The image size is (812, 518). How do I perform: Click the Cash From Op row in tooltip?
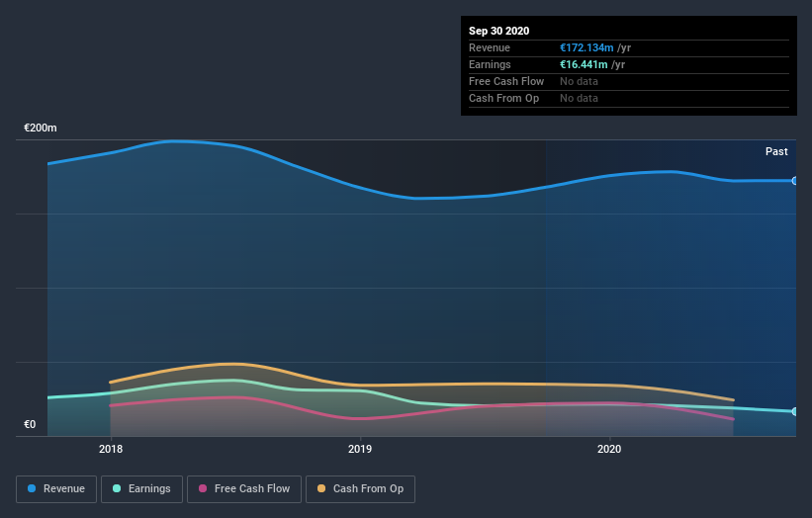click(x=629, y=98)
